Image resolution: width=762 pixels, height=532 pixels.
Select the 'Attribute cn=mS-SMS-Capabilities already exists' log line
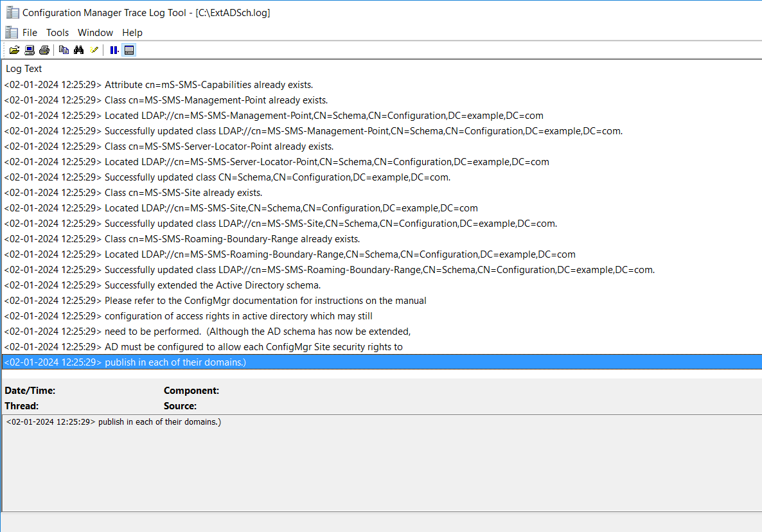pyautogui.click(x=208, y=85)
